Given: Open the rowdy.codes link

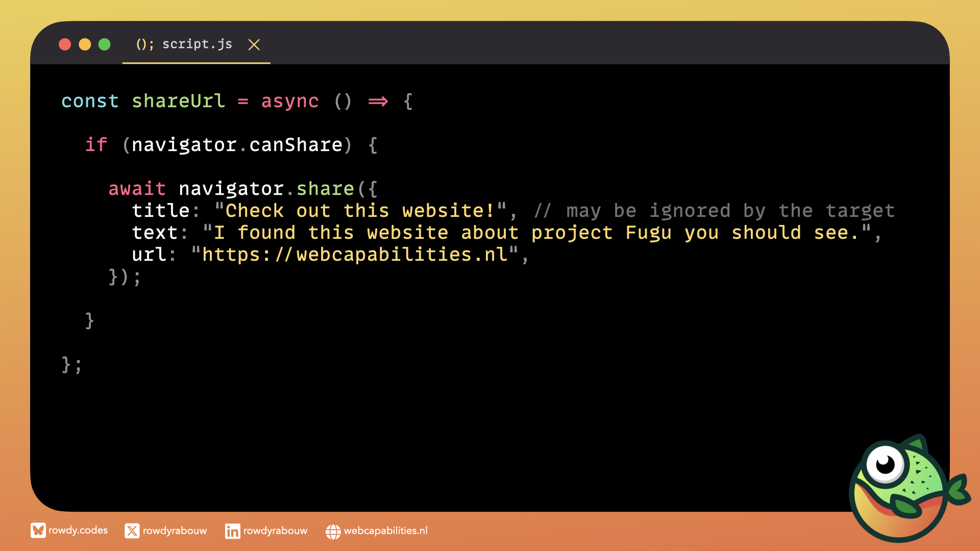Looking at the screenshot, I should click(78, 531).
